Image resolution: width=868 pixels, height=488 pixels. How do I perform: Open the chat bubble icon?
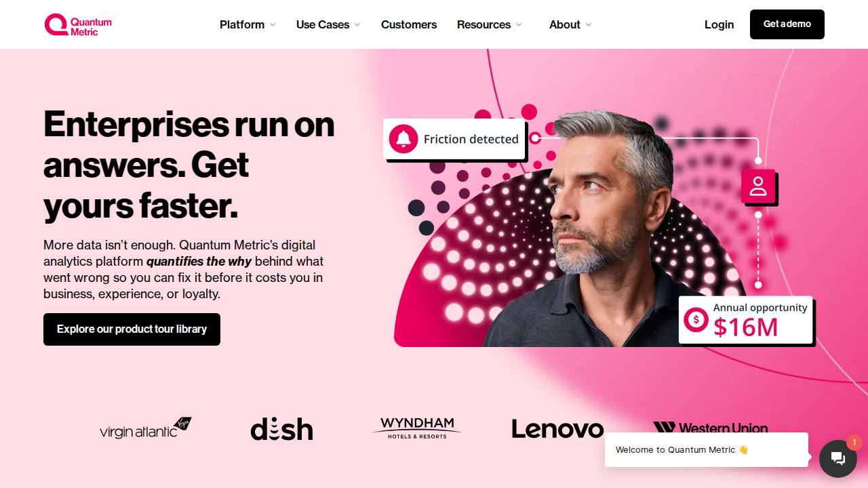pyautogui.click(x=838, y=459)
